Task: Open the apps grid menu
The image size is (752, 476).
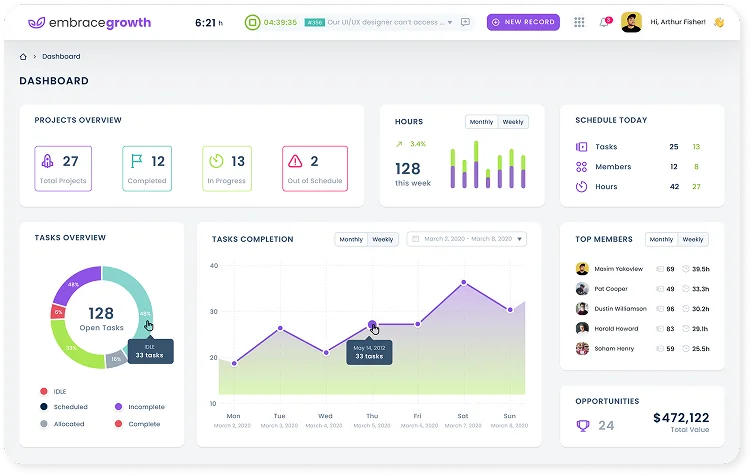Action: point(579,22)
